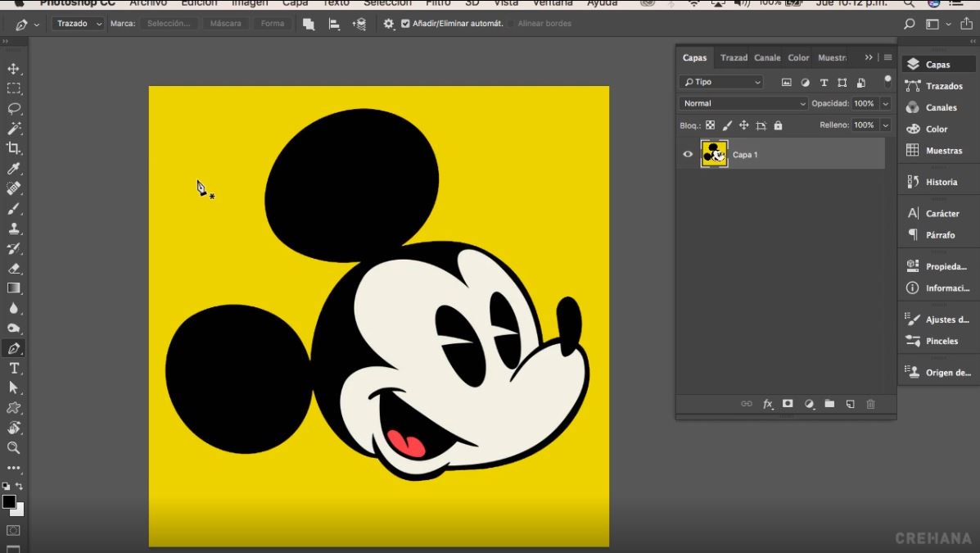Select the Blur tool
Viewport: 980px width, 553px height.
[x=14, y=308]
